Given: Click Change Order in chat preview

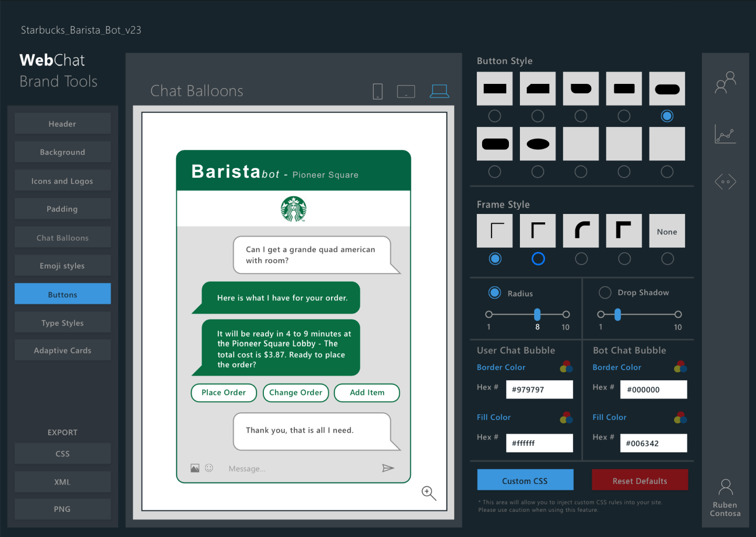Looking at the screenshot, I should [x=296, y=393].
